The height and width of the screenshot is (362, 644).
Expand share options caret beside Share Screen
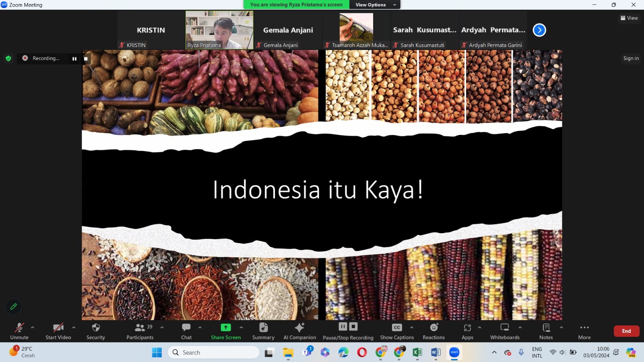[241, 327]
